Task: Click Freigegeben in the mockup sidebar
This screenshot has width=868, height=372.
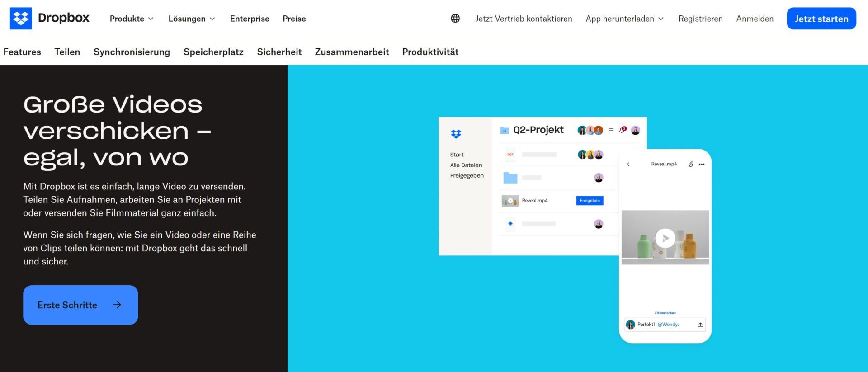Action: point(467,175)
